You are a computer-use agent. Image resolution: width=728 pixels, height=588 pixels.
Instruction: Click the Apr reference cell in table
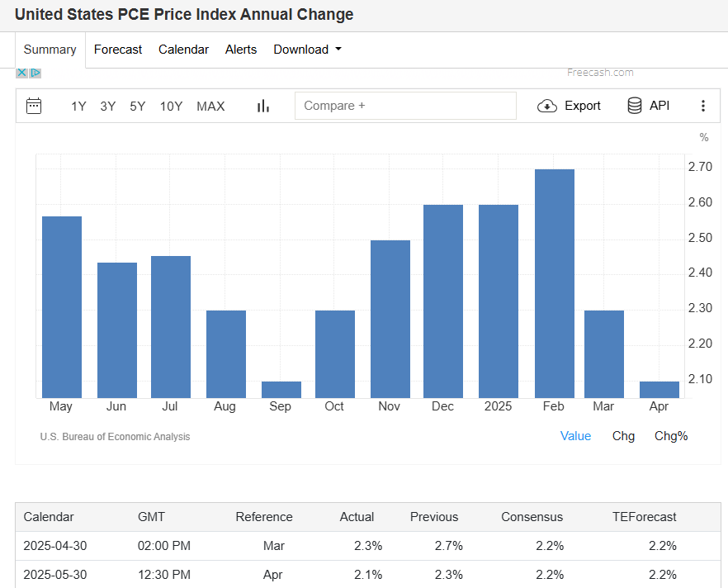click(273, 575)
